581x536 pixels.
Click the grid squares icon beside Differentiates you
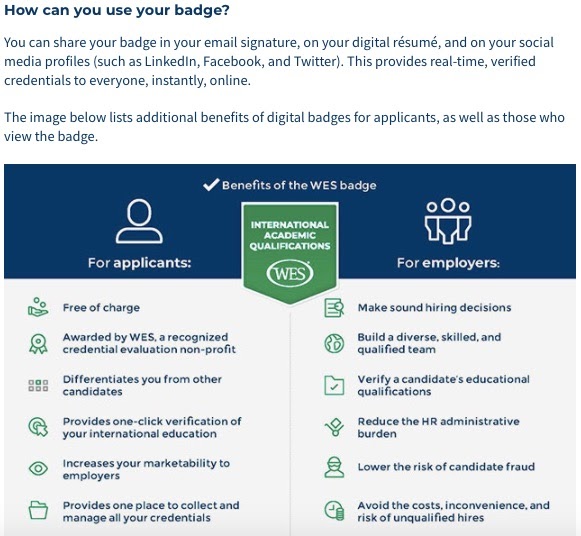pos(38,386)
